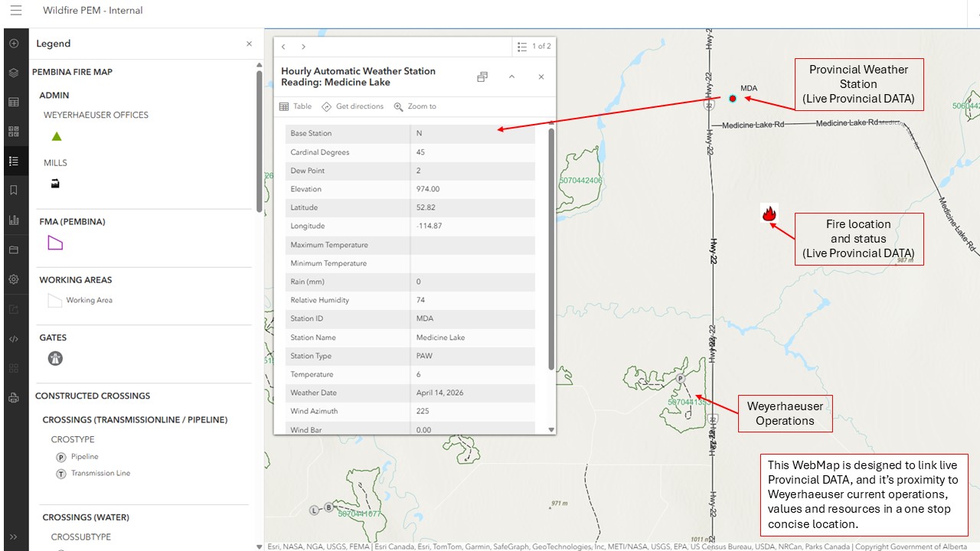Click the B crossing marker on map
Viewport: 980px width, 551px height.
click(x=328, y=507)
